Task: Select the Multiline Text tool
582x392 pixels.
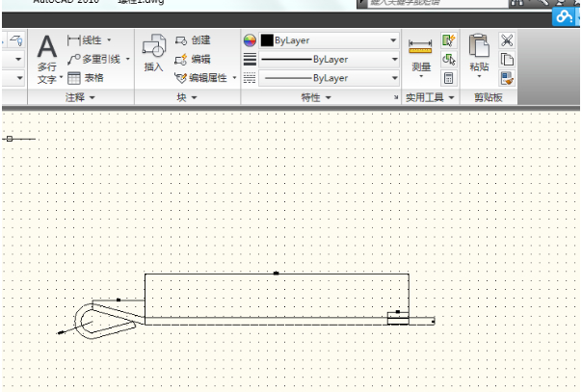Action: click(x=47, y=56)
